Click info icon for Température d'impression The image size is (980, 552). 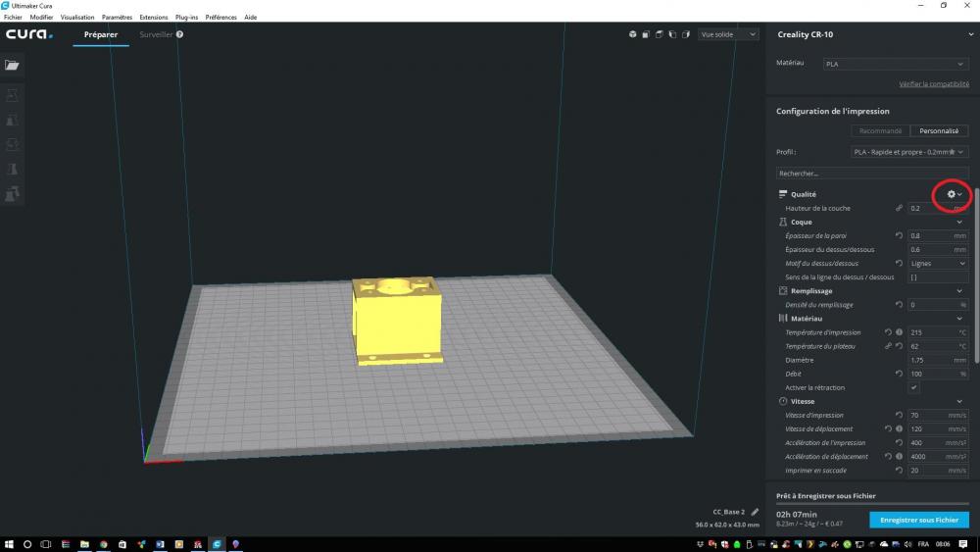(x=899, y=332)
